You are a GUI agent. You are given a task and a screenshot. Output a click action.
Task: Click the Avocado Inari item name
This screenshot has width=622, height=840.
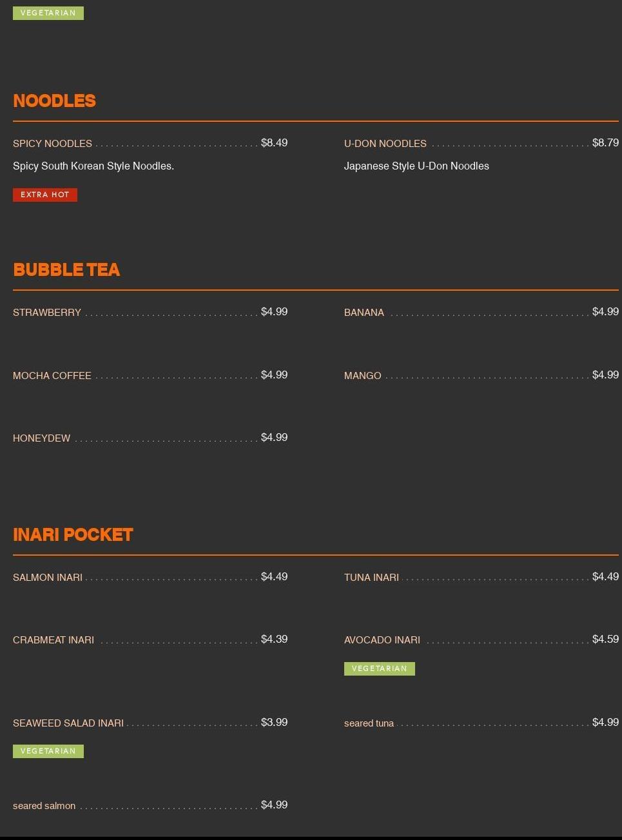coord(382,640)
